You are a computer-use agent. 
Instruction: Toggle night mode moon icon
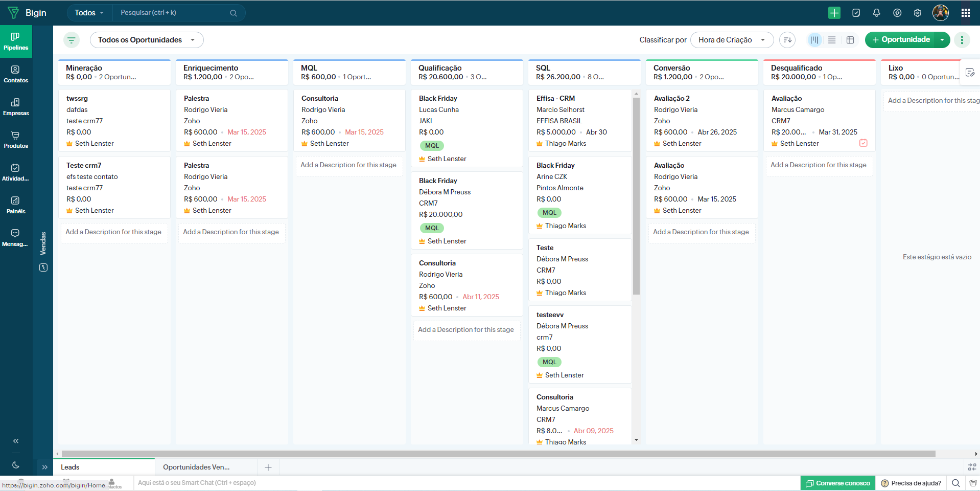point(16,465)
